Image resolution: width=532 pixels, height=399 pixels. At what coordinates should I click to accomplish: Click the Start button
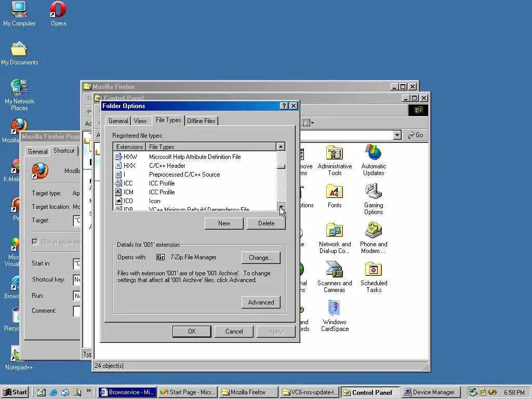coord(15,392)
